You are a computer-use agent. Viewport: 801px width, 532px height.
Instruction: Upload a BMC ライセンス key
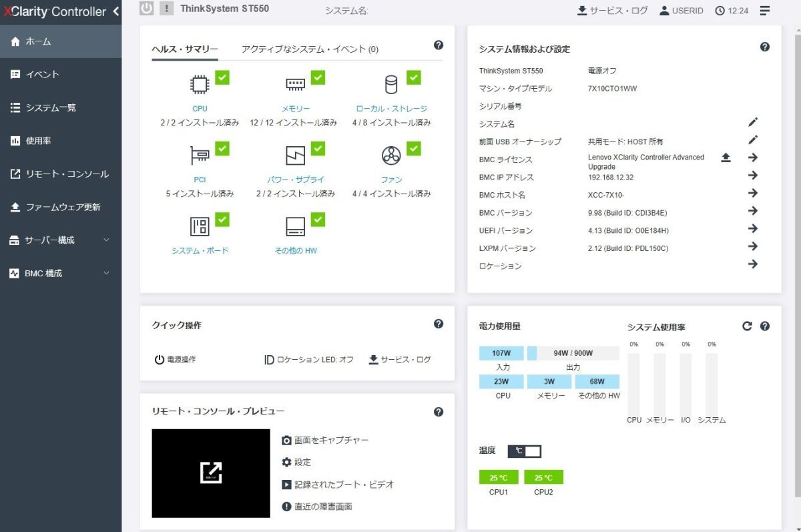[x=726, y=158]
